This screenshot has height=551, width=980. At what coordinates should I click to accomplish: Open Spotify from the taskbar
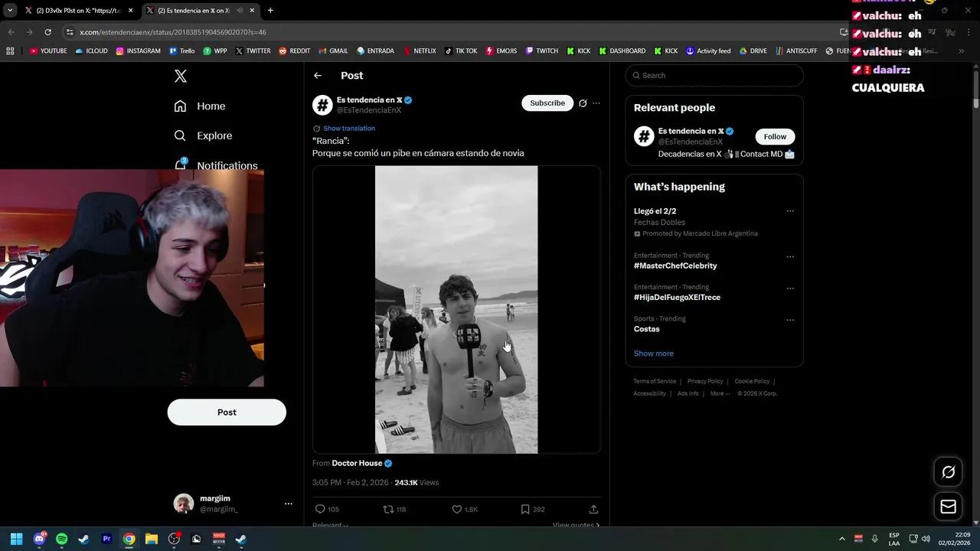coord(61,539)
